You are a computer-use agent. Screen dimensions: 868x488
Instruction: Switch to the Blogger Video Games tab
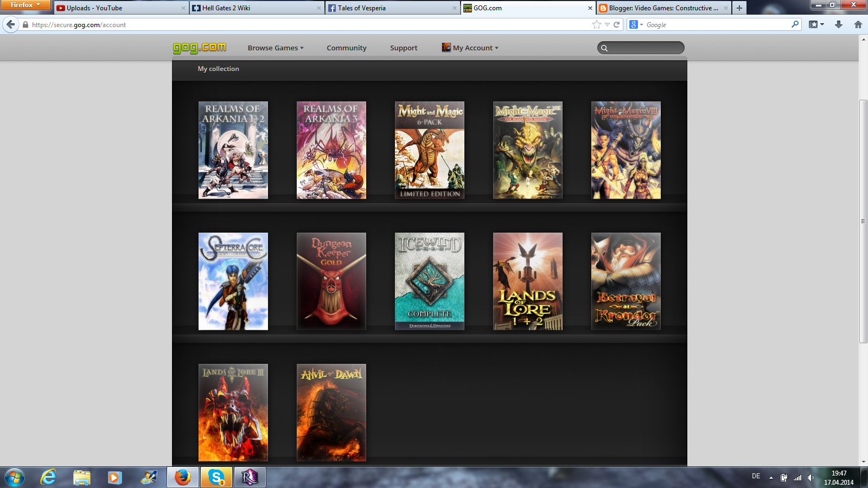[663, 8]
